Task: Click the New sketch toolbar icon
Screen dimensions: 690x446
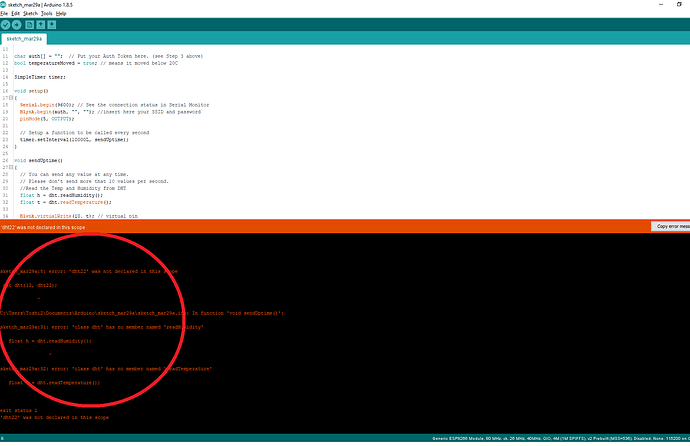Action: click(x=29, y=25)
